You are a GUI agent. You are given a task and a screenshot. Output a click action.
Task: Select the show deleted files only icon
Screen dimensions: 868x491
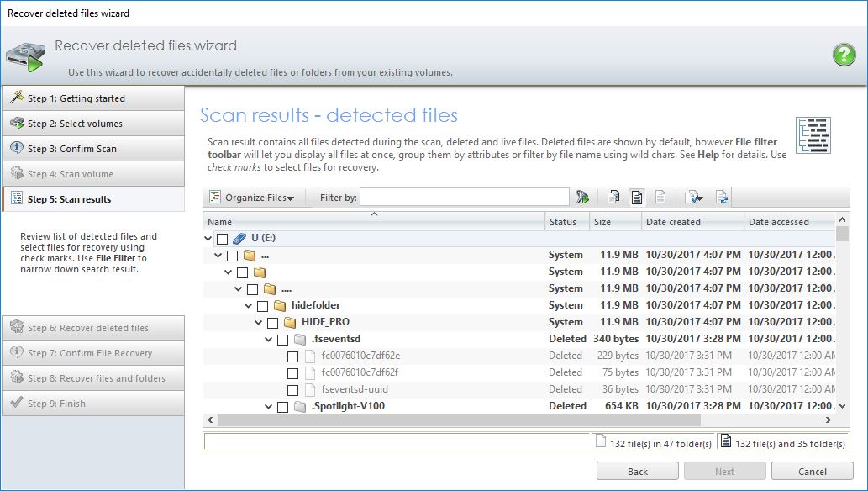point(637,197)
